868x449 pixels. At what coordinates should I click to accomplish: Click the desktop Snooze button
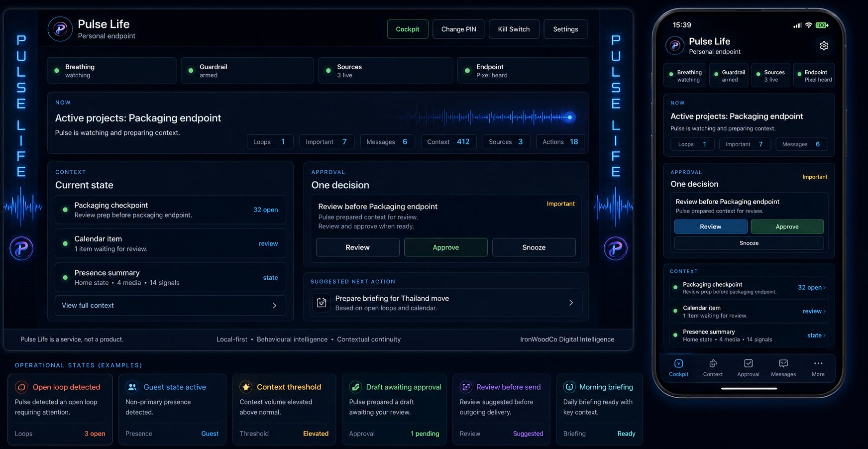(534, 247)
